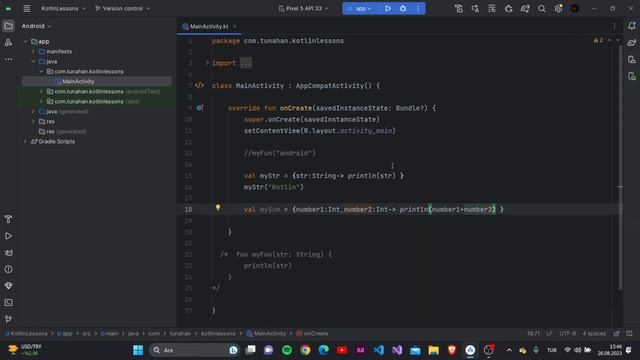Open the Resource Manager sidebar icon
The width and height of the screenshot is (640, 360).
pos(8,42)
